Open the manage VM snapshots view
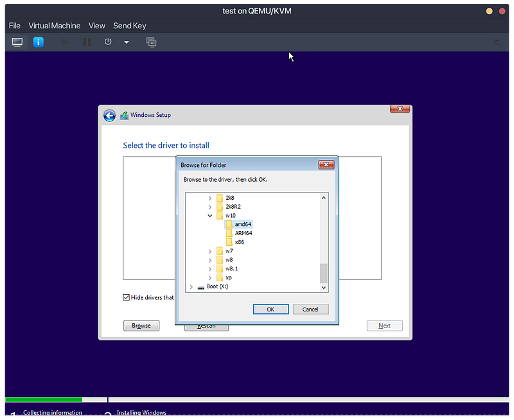 (151, 42)
